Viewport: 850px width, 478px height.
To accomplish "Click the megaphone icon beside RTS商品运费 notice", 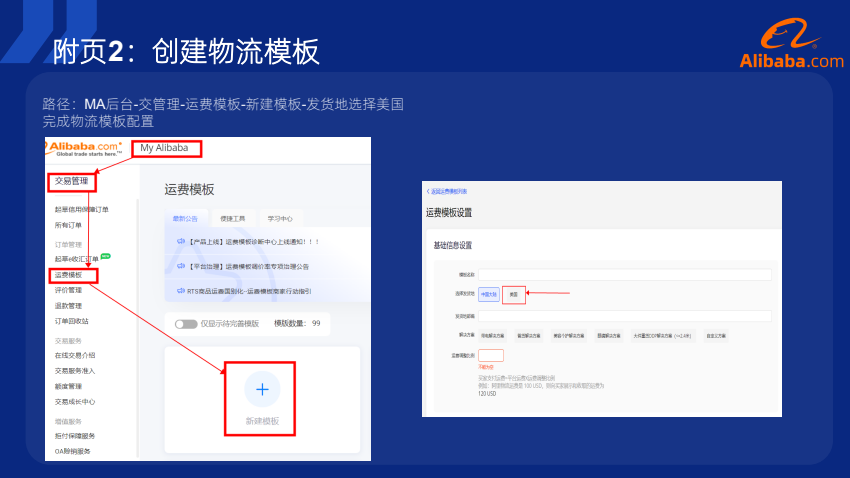I will coord(181,291).
